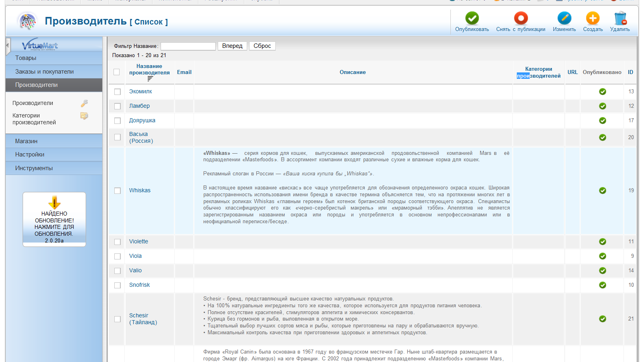The image size is (644, 362).
Task: Expand the Товары sidebar section
Action: (x=54, y=58)
